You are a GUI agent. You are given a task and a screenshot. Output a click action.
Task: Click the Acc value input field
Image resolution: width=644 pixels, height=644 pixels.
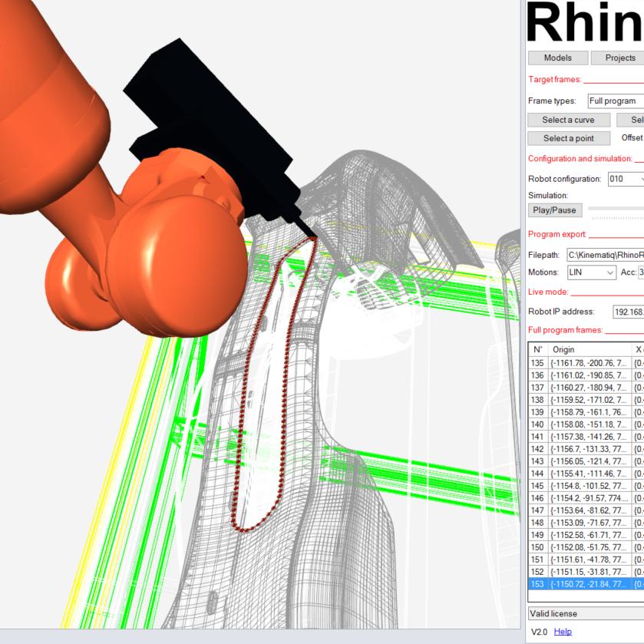pyautogui.click(x=640, y=272)
